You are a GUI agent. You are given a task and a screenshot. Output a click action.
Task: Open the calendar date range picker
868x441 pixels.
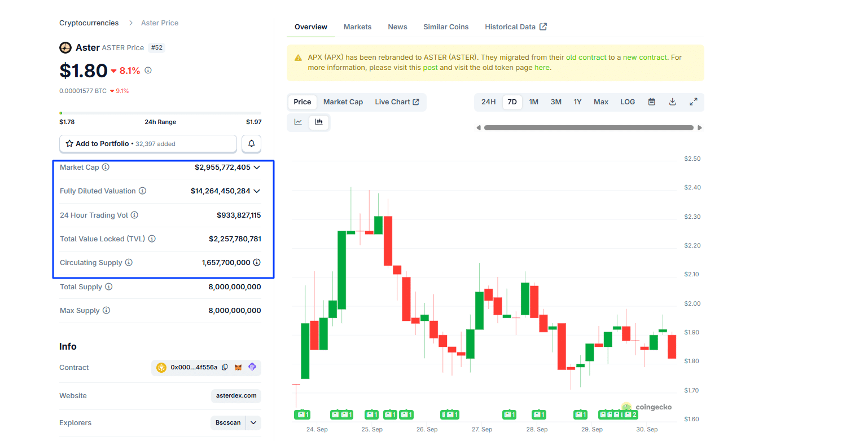click(x=652, y=102)
